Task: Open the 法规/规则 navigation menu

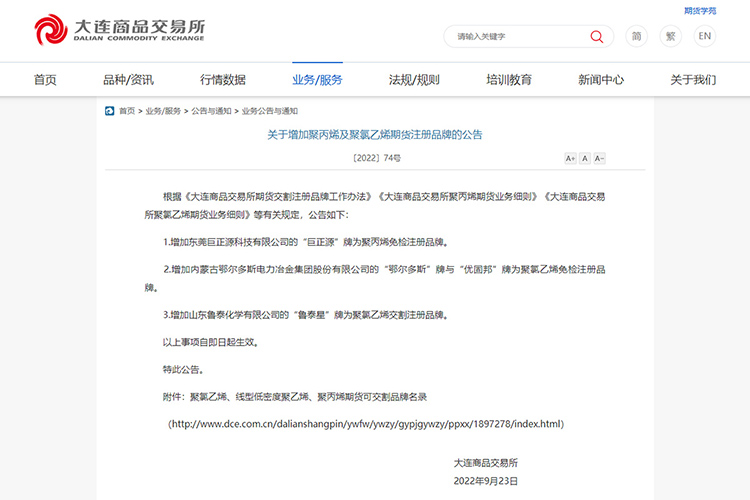Action: tap(414, 80)
